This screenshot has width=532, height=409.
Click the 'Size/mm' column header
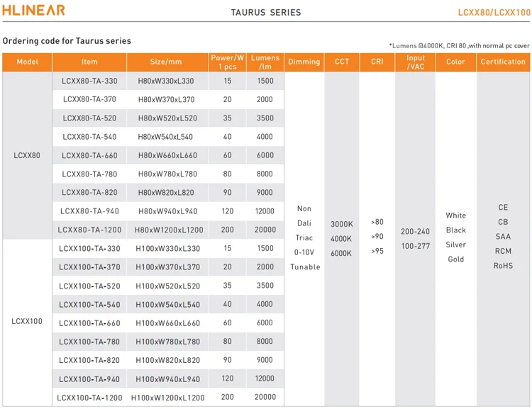coord(167,62)
